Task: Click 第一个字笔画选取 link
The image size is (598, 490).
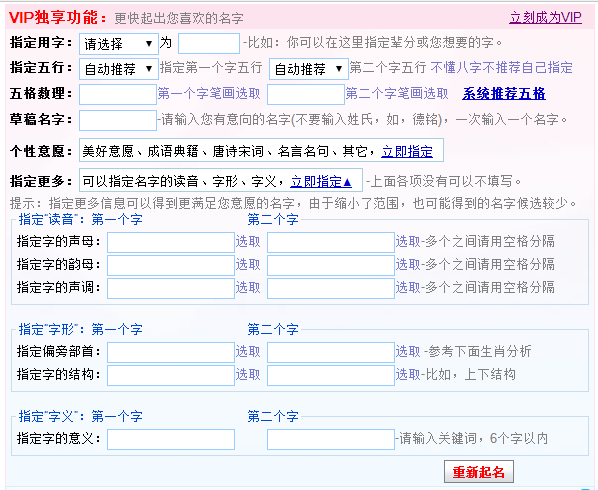Action: [x=209, y=93]
